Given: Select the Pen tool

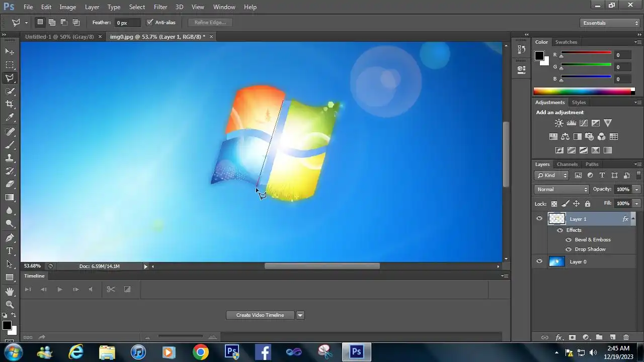Looking at the screenshot, I should pyautogui.click(x=10, y=238).
